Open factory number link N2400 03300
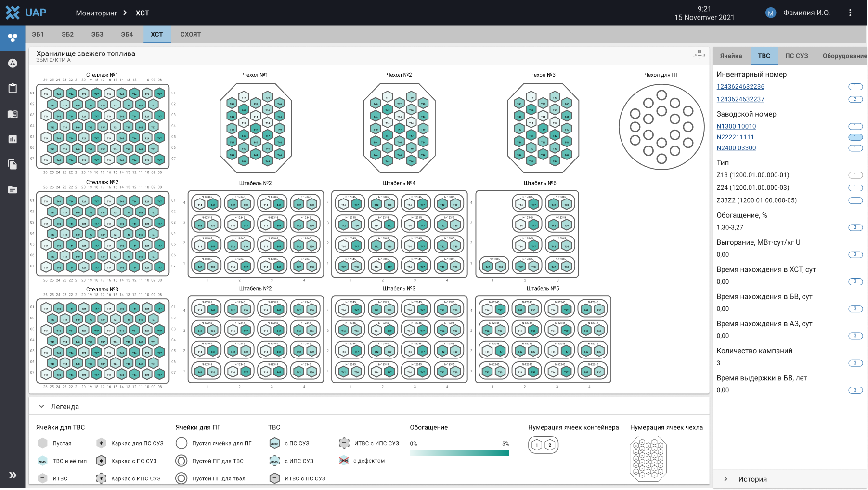The height and width of the screenshot is (490, 868). tap(736, 148)
